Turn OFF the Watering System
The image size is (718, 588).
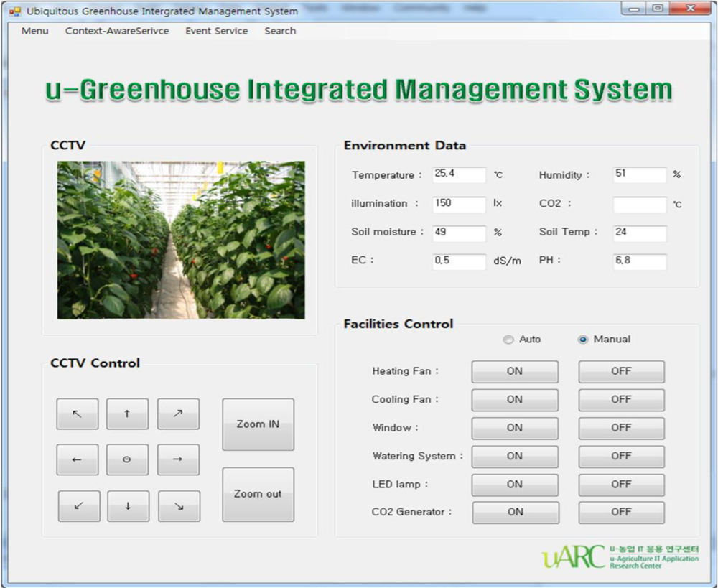click(621, 456)
